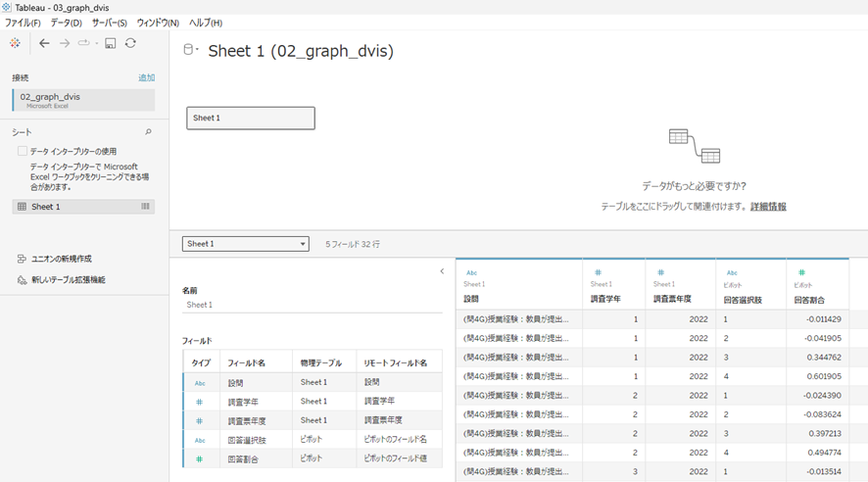The width and height of the screenshot is (868, 482).
Task: Click the 調査学年 column header
Action: (605, 299)
